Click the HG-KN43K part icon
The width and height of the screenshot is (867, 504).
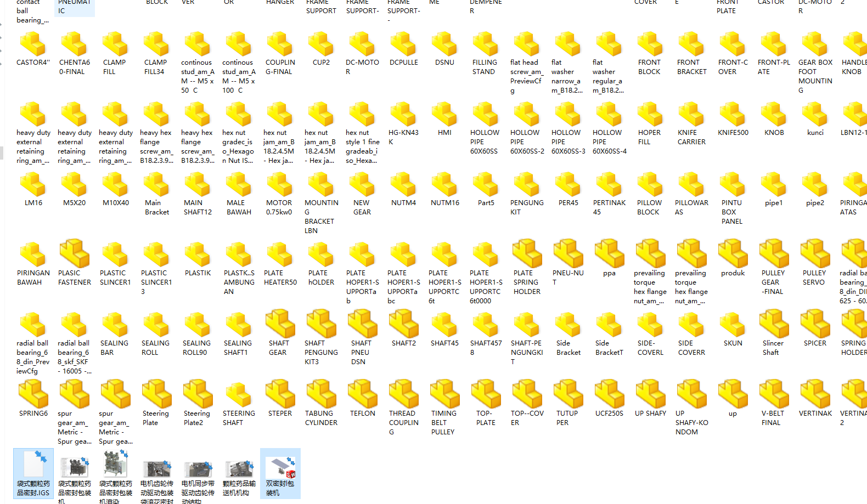point(403,114)
